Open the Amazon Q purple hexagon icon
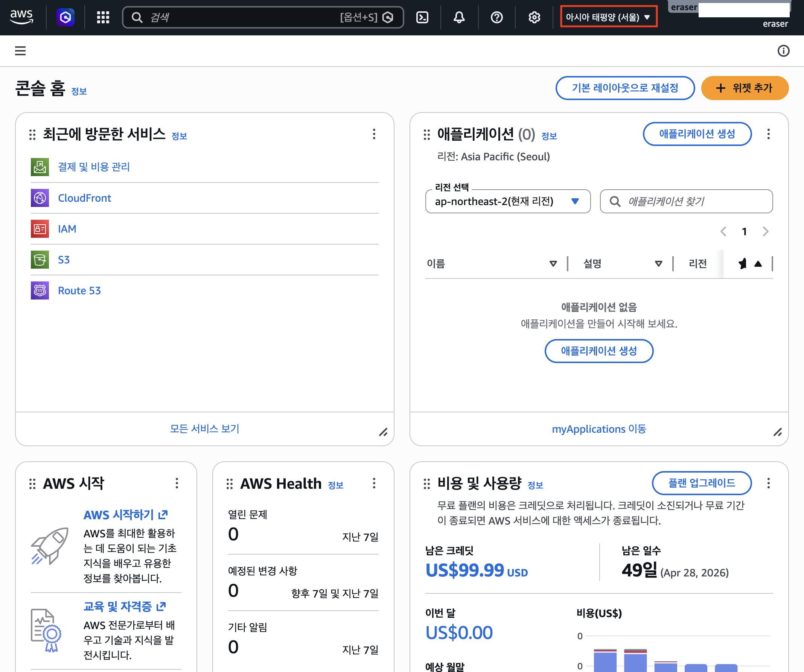The height and width of the screenshot is (672, 804). pyautogui.click(x=65, y=17)
